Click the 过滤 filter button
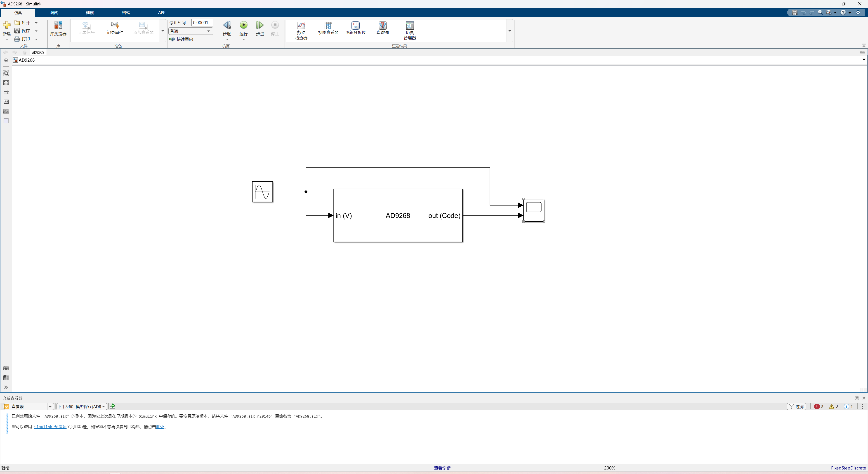 (797, 406)
